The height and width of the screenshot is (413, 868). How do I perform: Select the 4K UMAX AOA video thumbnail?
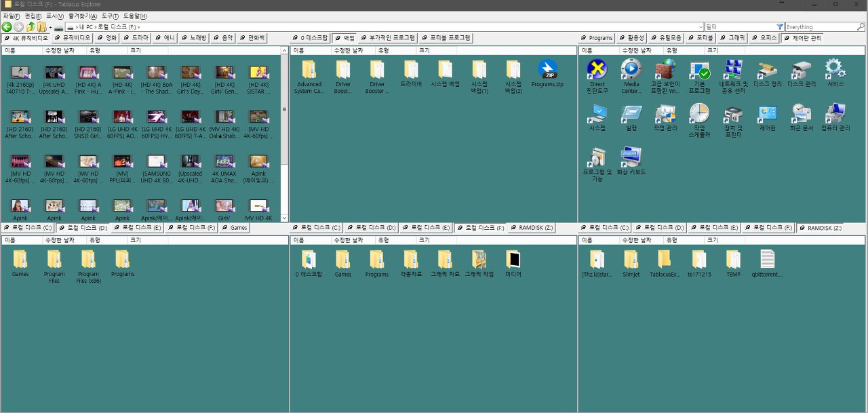(224, 161)
